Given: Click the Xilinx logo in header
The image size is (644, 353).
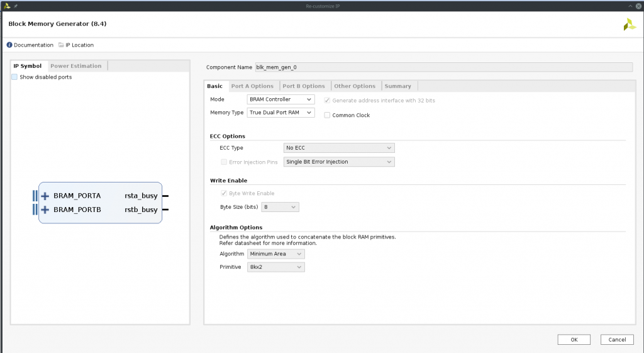Looking at the screenshot, I should (629, 25).
